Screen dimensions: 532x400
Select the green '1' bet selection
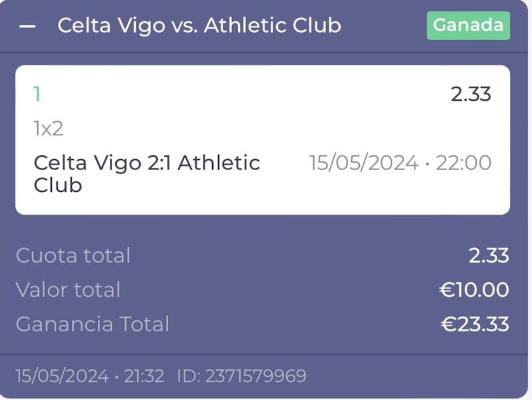[37, 95]
